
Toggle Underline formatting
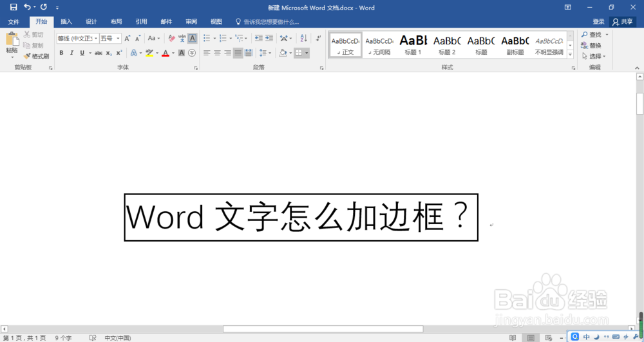82,53
